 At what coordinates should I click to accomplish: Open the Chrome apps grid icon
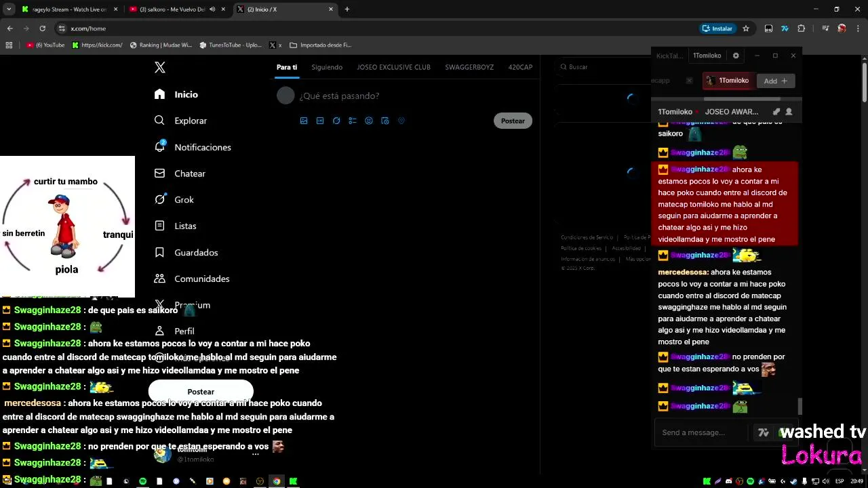point(9,45)
